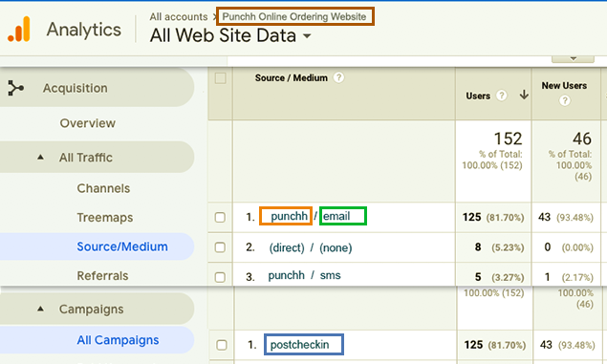Click the Source / Medium column header

click(x=292, y=77)
